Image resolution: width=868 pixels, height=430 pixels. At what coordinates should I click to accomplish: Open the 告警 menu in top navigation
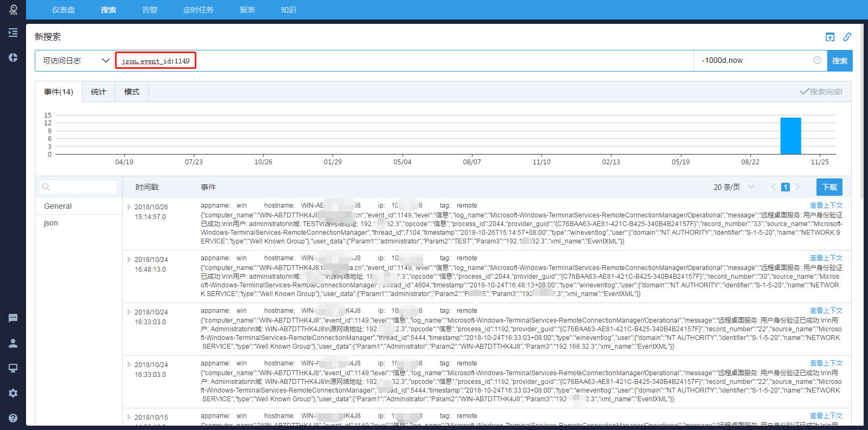coord(150,10)
